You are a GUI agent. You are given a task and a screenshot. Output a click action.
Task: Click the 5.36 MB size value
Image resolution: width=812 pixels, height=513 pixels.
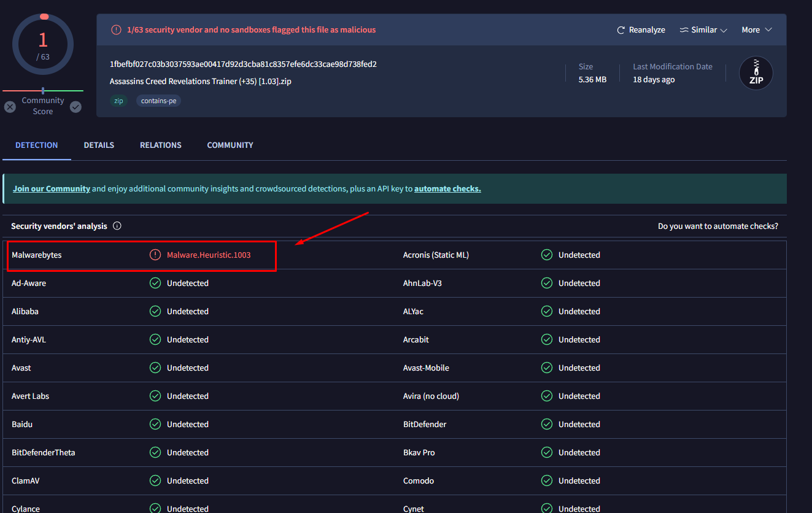coord(592,79)
